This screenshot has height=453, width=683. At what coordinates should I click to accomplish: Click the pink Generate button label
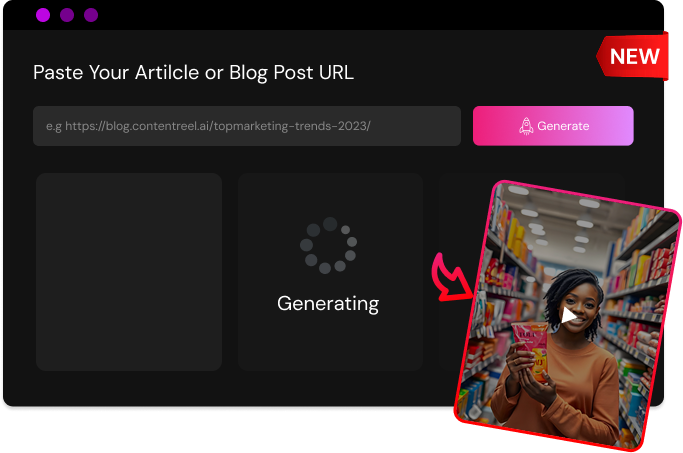[563, 126]
